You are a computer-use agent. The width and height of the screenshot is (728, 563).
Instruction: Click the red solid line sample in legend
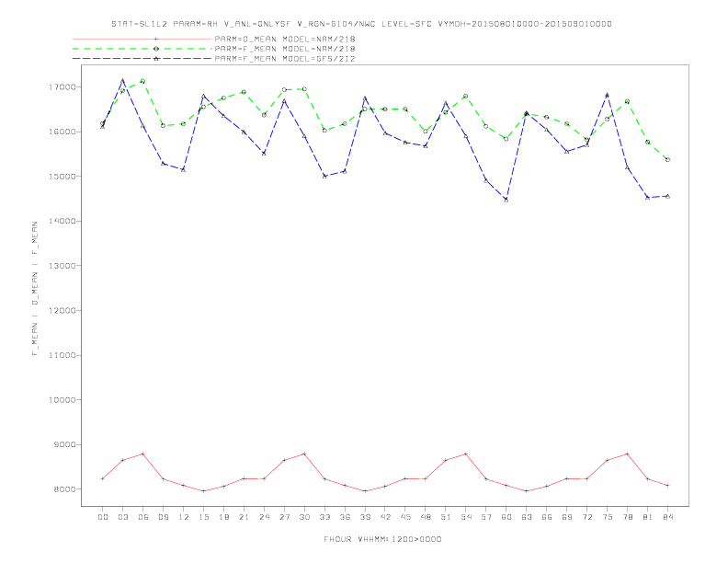point(142,39)
